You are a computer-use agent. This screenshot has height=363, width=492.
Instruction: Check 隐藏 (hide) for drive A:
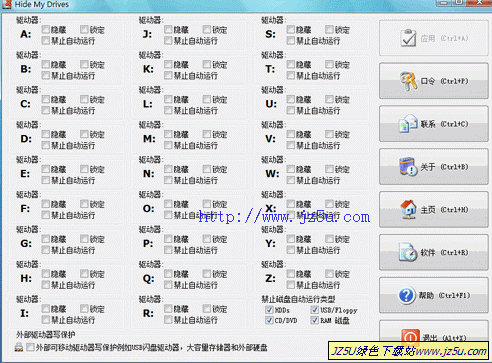(x=45, y=30)
